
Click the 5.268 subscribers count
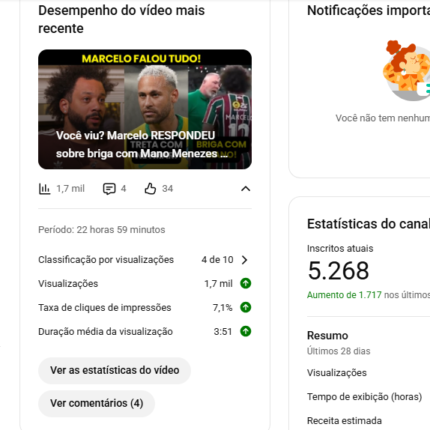coord(338,270)
